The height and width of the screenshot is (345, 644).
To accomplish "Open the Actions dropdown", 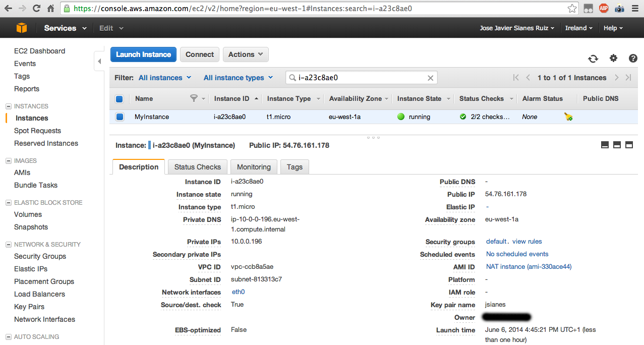I will [x=246, y=54].
